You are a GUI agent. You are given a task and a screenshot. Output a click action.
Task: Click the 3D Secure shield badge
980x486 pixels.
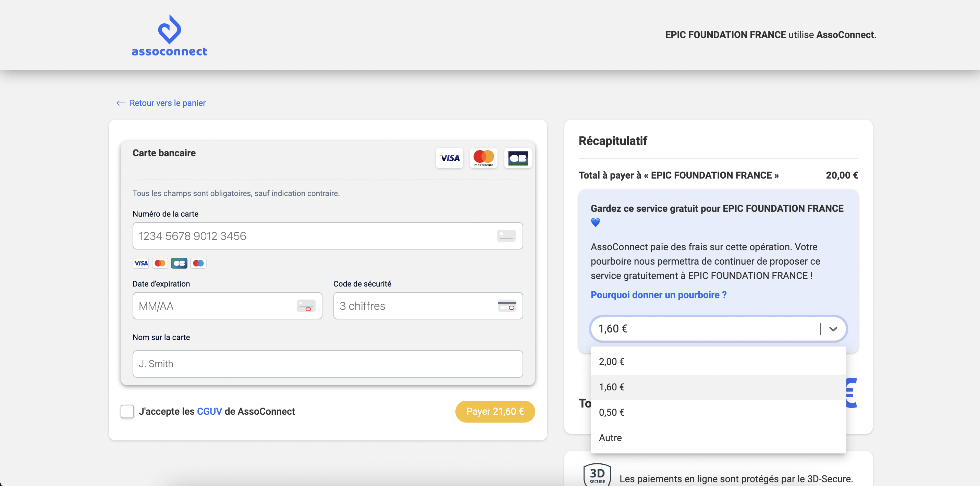pyautogui.click(x=597, y=475)
